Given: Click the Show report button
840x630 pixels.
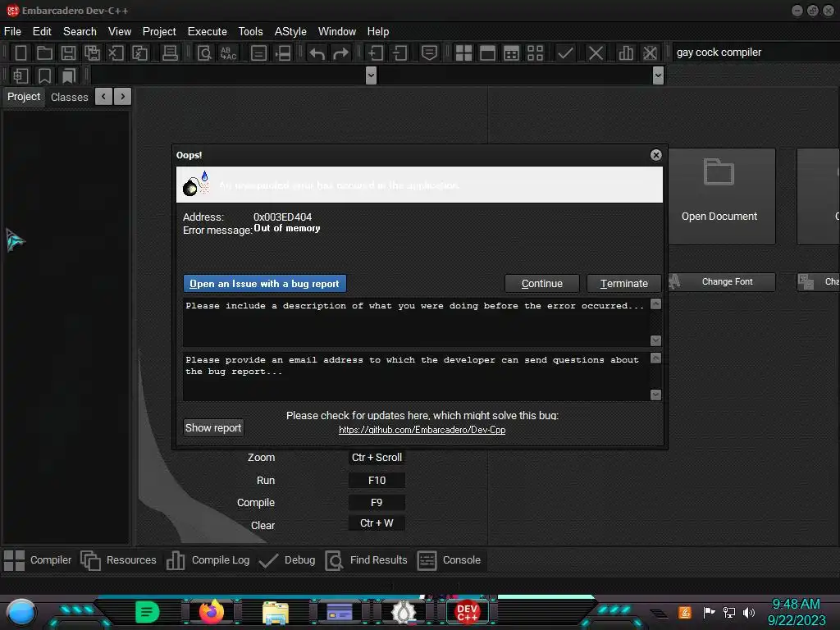Looking at the screenshot, I should coord(213,427).
